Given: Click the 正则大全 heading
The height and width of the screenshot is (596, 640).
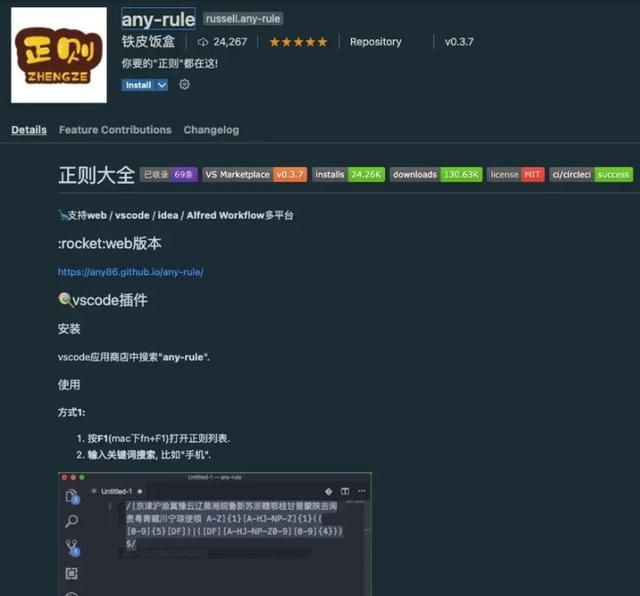Looking at the screenshot, I should coord(96,175).
